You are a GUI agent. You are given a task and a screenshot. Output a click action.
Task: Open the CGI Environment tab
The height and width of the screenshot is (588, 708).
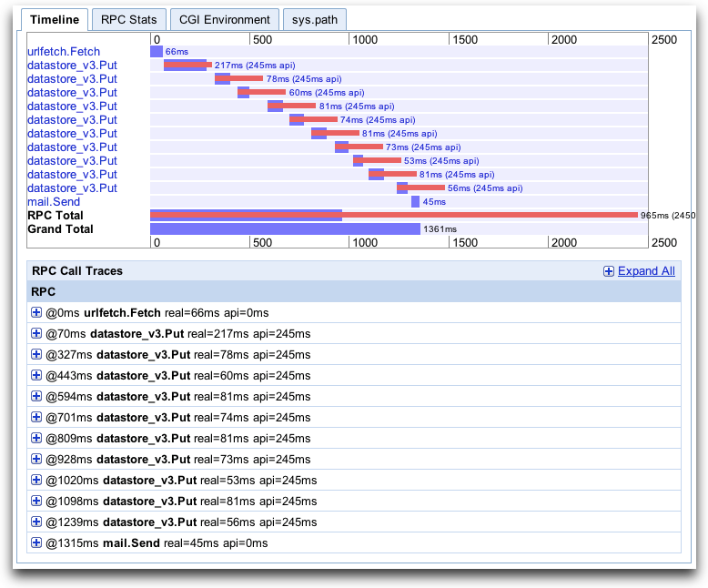tap(224, 19)
